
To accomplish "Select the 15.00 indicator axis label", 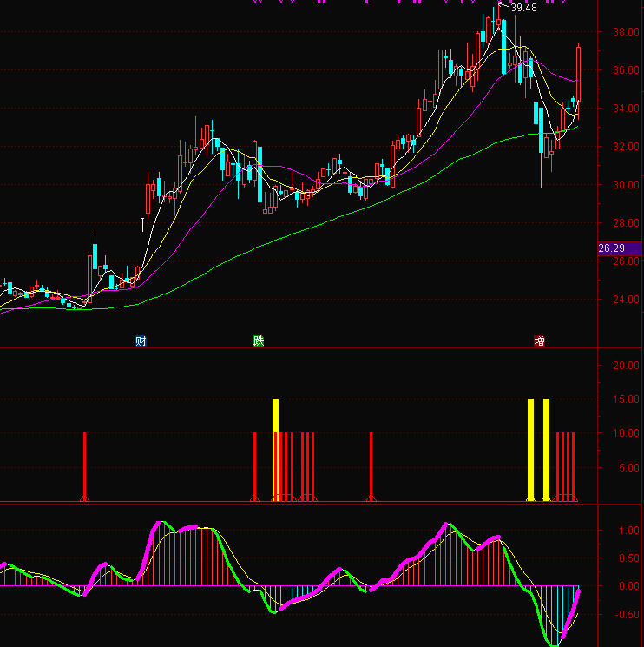I will (626, 399).
